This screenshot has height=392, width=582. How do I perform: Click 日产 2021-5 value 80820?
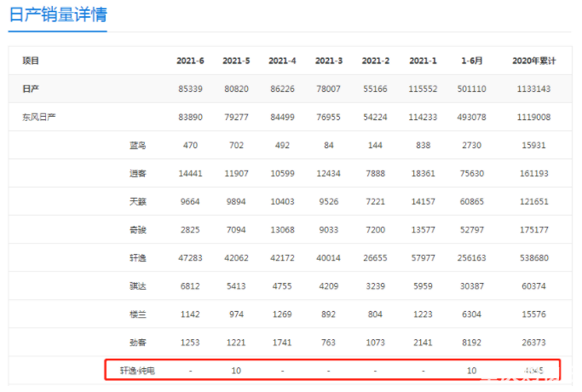[236, 89]
